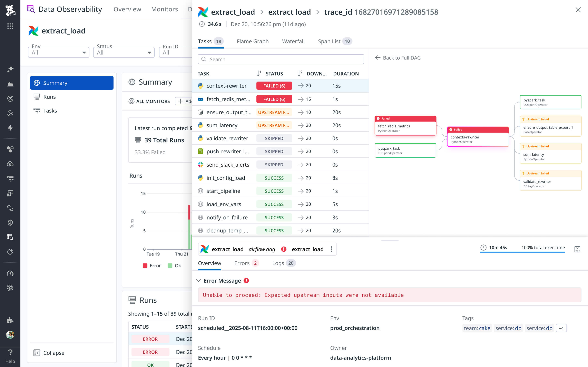Open the Help question mark icon
Screen dimensions: 588x367
pos(10,353)
